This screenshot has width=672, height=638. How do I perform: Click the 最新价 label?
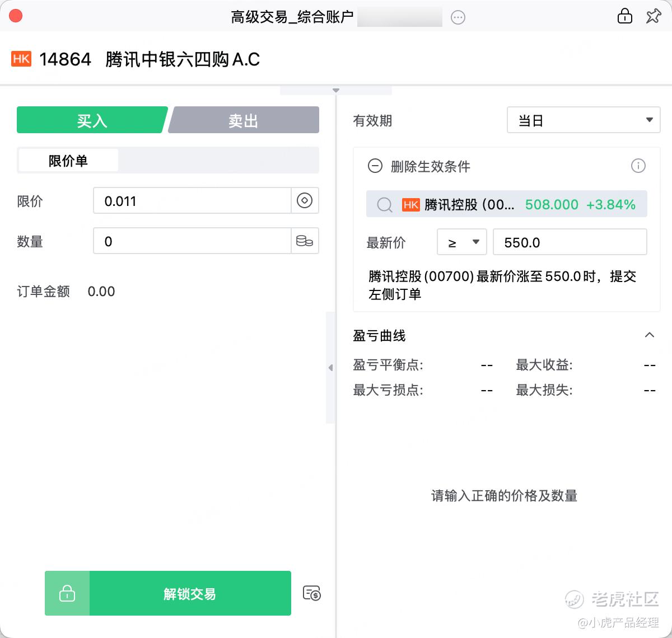[x=386, y=242]
